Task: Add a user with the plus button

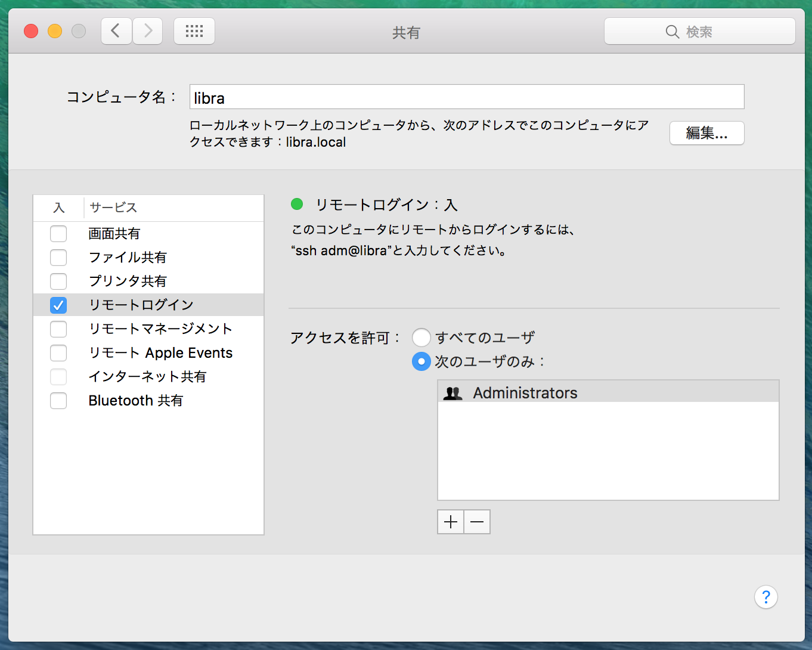Action: click(451, 522)
